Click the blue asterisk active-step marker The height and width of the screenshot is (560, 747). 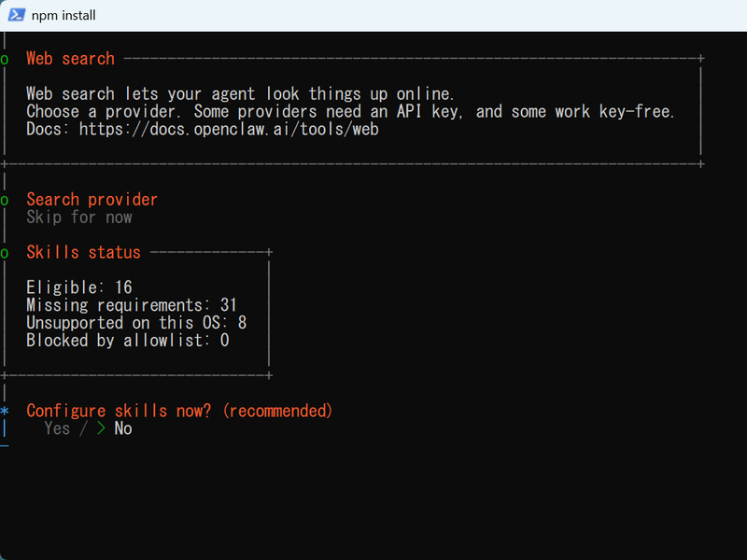click(x=5, y=411)
